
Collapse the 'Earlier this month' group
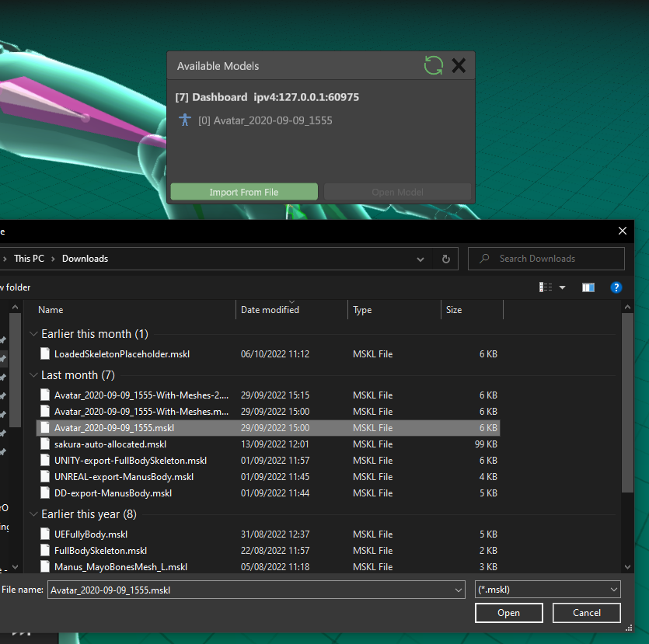33,334
